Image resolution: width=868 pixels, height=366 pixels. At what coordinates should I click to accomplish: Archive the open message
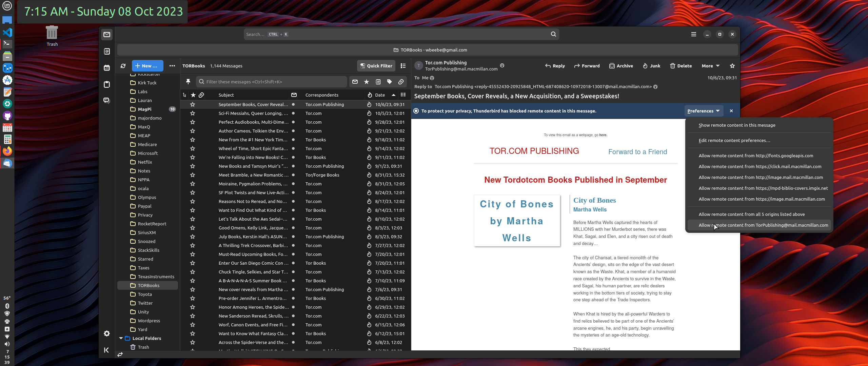pyautogui.click(x=621, y=66)
